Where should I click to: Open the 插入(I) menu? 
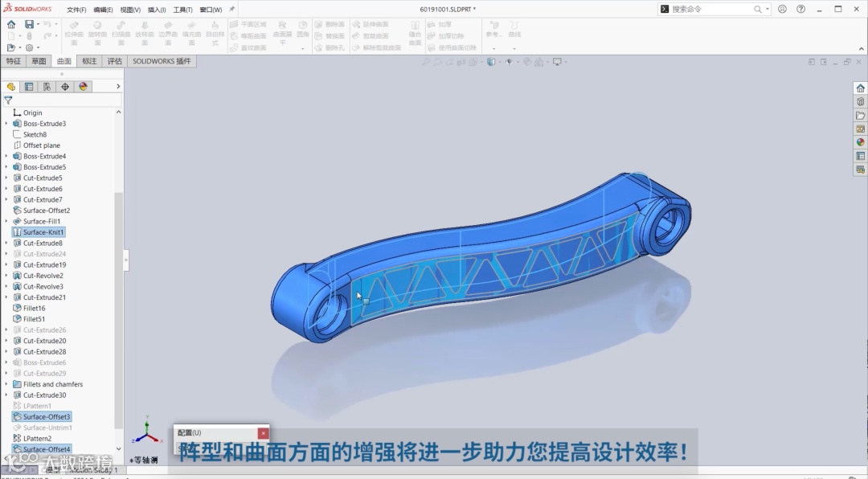click(x=157, y=10)
